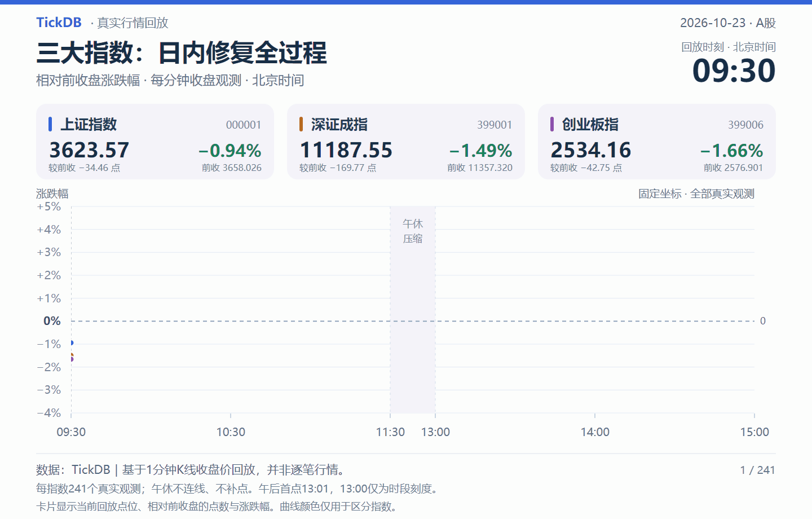Image resolution: width=812 pixels, height=519 pixels.
Task: Click '前收 3658.026'
Action: [232, 168]
